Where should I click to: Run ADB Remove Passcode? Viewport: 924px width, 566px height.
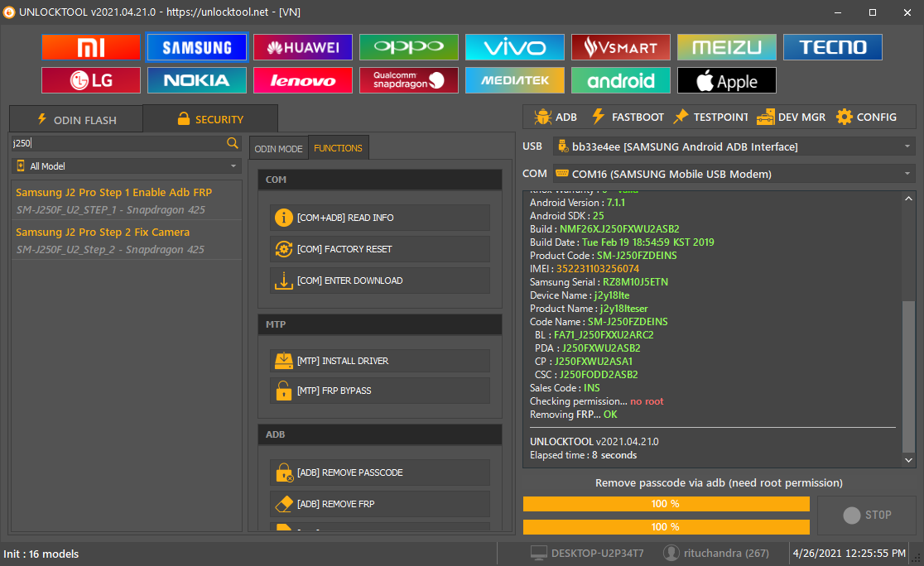tap(380, 472)
